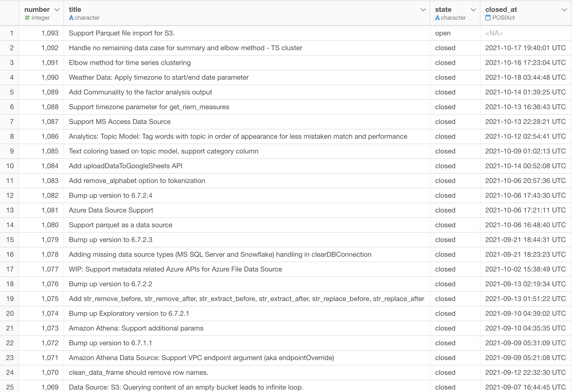
Task: Select 'Bump up version to 6.7.2.4' cell
Action: pyautogui.click(x=111, y=196)
